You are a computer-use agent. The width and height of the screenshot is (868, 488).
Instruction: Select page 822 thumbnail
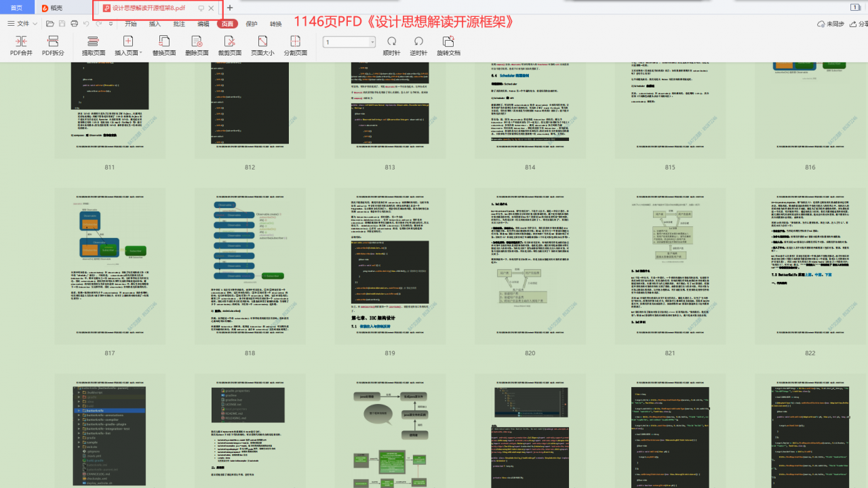coord(810,266)
